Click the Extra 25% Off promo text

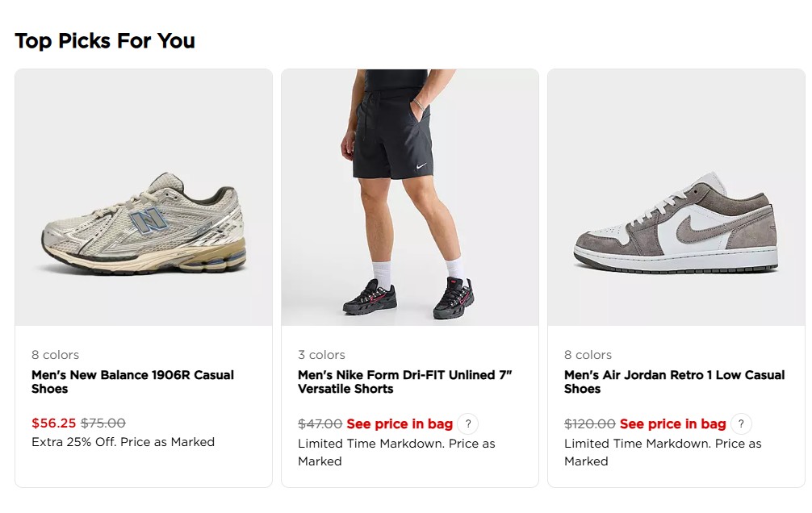pos(123,442)
